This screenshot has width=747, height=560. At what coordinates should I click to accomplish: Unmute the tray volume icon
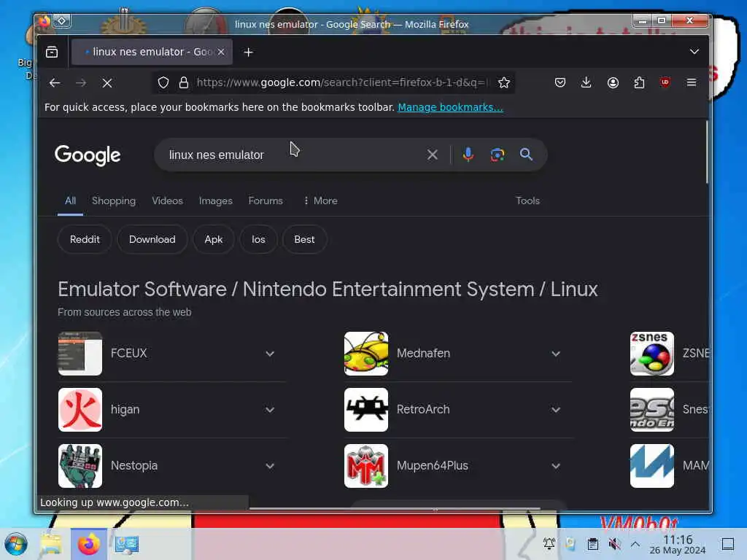[614, 544]
